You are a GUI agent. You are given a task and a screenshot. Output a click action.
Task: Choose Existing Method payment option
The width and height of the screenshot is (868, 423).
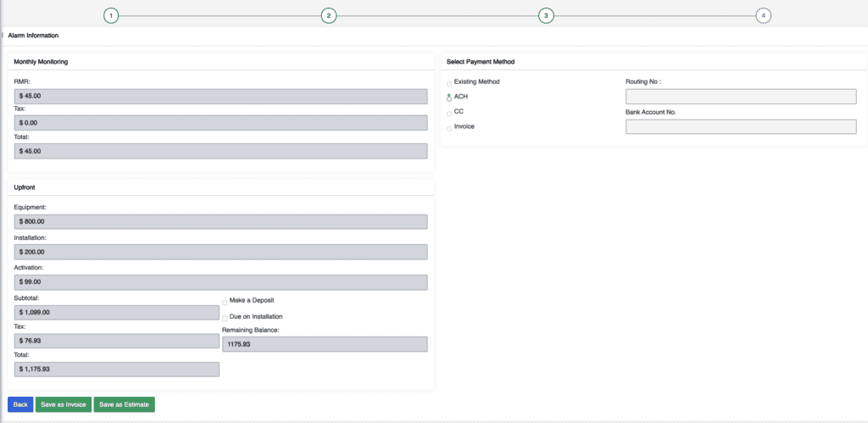[449, 84]
